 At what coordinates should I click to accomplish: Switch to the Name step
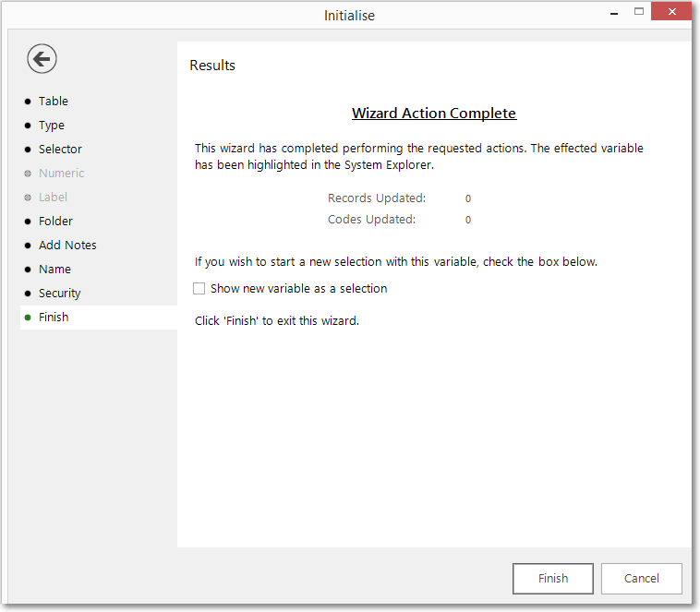(x=54, y=270)
